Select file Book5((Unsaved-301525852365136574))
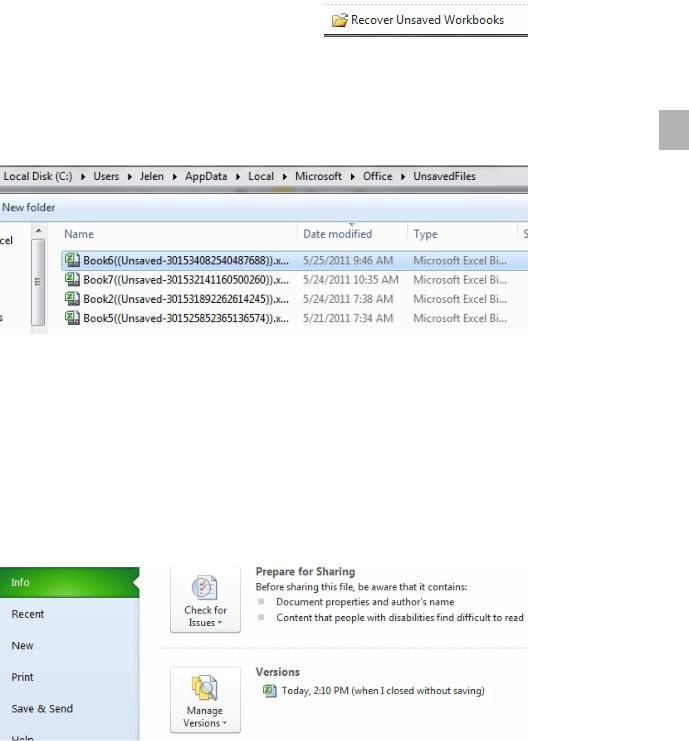The width and height of the screenshot is (689, 741). coord(186,319)
